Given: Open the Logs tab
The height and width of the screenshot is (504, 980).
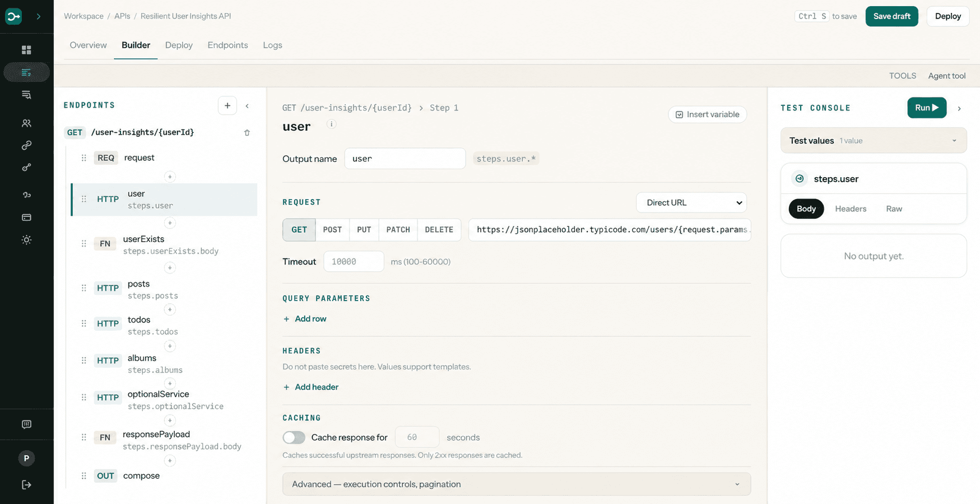Looking at the screenshot, I should [x=272, y=45].
